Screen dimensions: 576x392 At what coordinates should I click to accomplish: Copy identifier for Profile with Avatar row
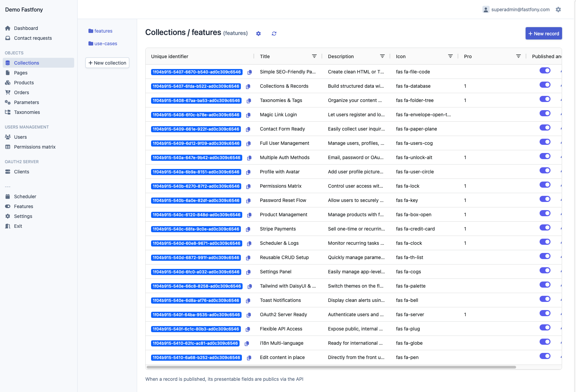pyautogui.click(x=248, y=172)
